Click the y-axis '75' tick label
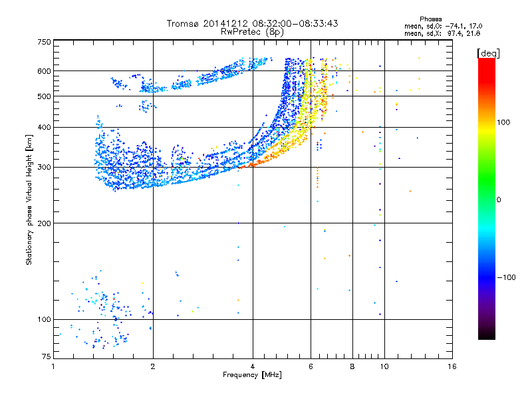The width and height of the screenshot is (532, 399). 47,356
